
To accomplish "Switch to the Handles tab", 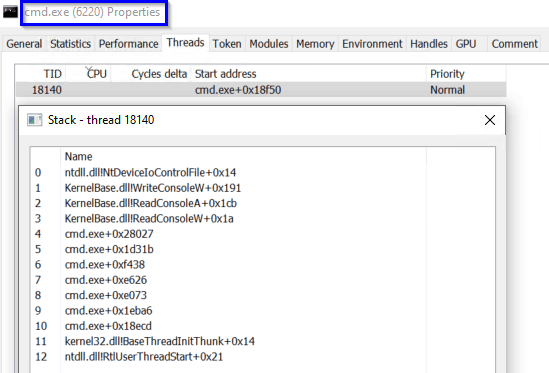I will [x=429, y=44].
